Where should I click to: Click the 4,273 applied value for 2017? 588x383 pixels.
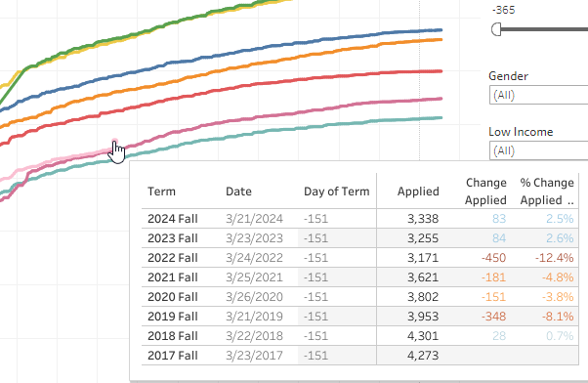[x=423, y=356]
